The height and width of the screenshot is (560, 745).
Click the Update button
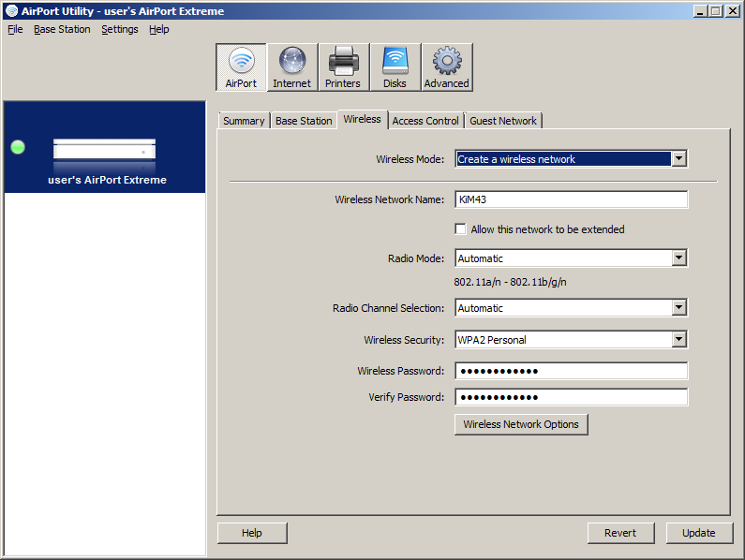[699, 533]
